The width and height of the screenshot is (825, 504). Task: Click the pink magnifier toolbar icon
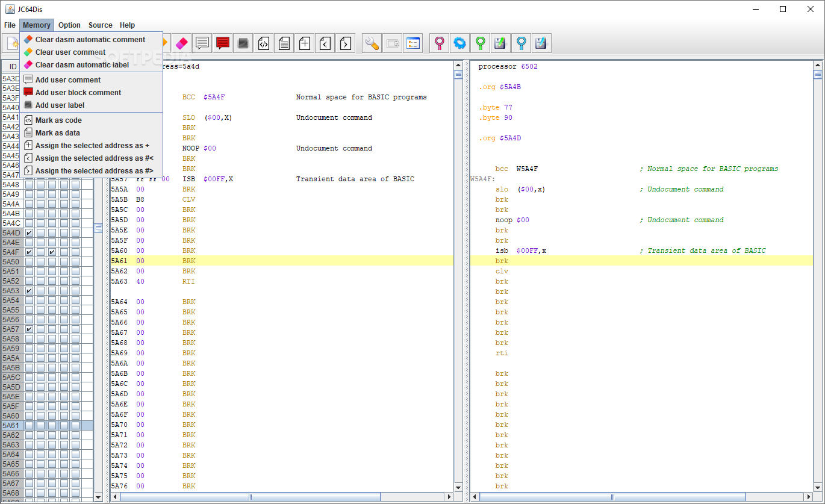440,43
